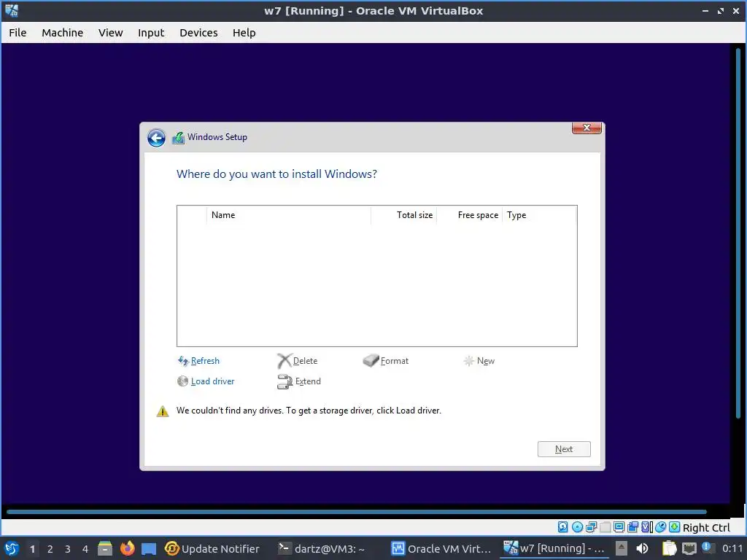Open the file manager taskbar icon

click(105, 548)
